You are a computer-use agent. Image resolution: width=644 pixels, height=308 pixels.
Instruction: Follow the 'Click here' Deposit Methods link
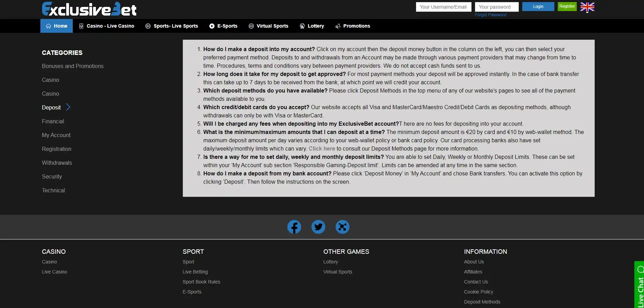pos(321,149)
